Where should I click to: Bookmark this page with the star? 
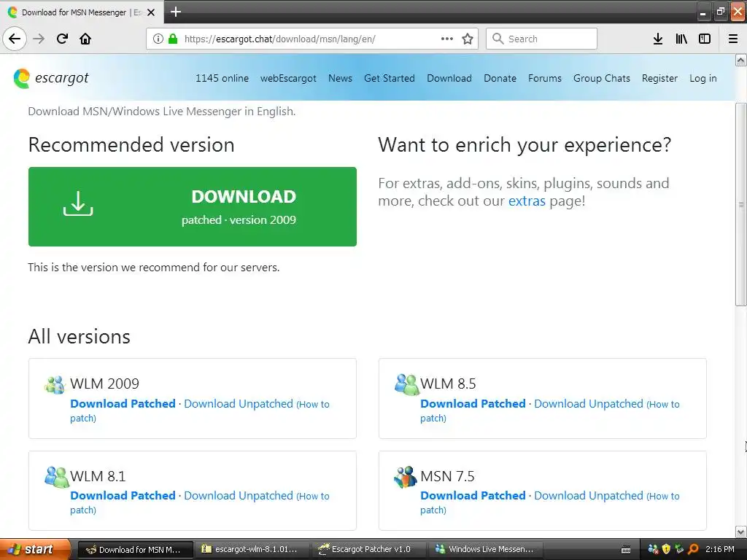(x=468, y=39)
